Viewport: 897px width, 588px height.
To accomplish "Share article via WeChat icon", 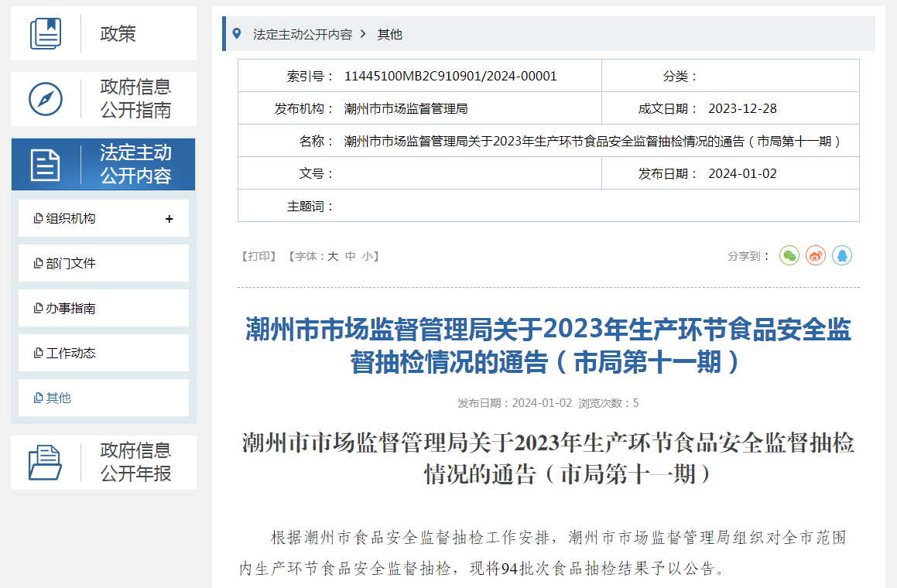I will point(789,255).
